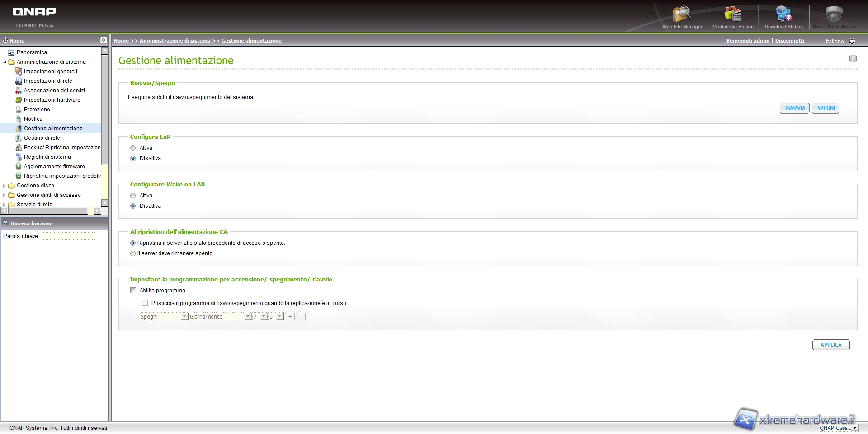Select 'Il server deve rimanere spento' option
The height and width of the screenshot is (434, 868).
[x=133, y=253]
